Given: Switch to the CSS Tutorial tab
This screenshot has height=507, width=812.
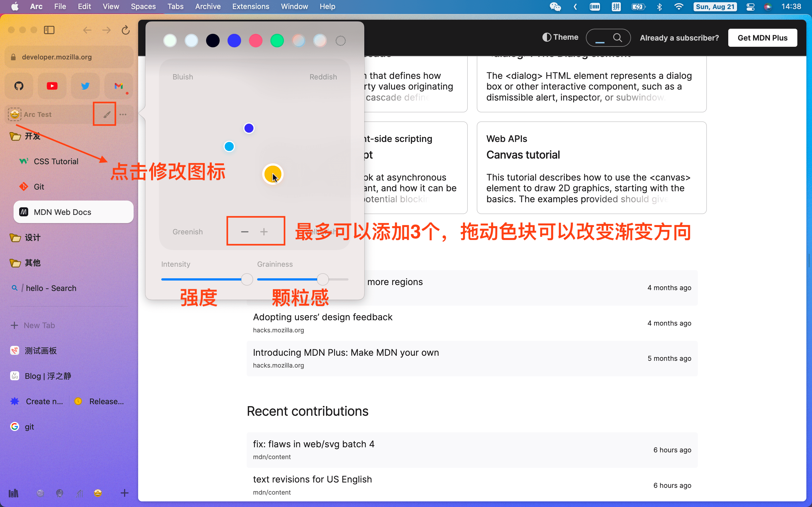Looking at the screenshot, I should [x=56, y=162].
